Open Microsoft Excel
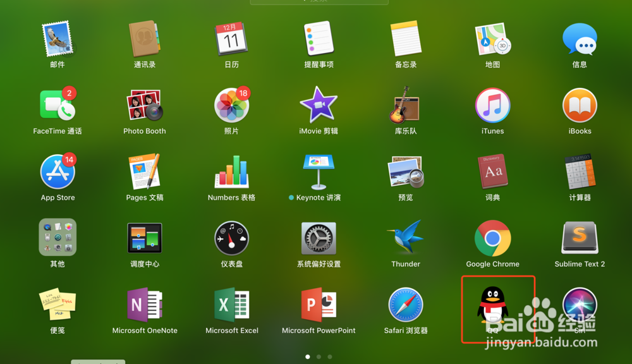Image resolution: width=632 pixels, height=364 pixels. pyautogui.click(x=231, y=308)
